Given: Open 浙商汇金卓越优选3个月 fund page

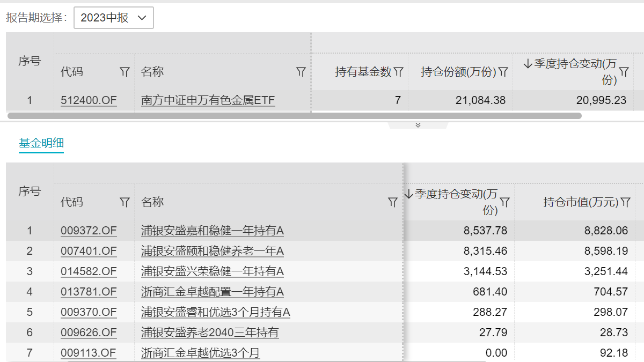Looking at the screenshot, I should click(201, 353).
